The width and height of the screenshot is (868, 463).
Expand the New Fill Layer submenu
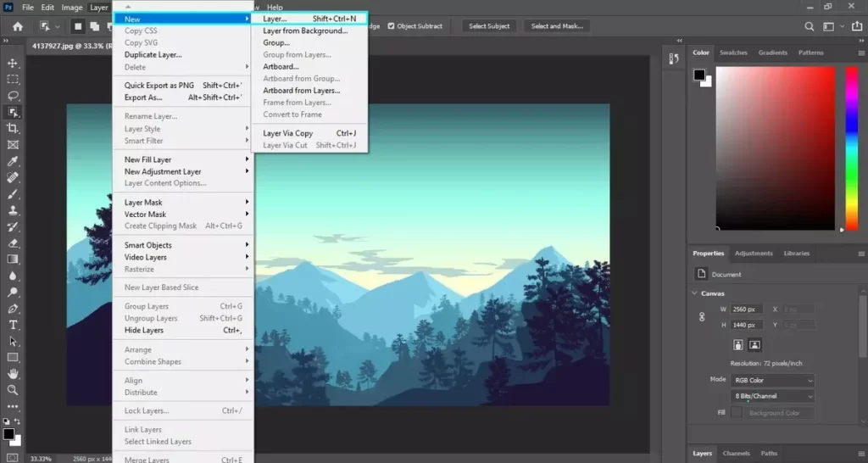pos(183,159)
